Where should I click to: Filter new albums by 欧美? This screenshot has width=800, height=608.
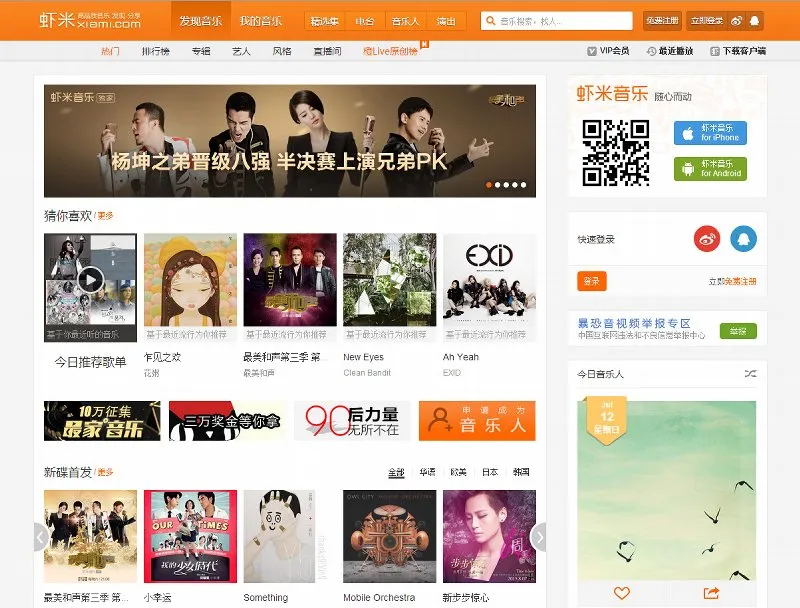click(x=458, y=472)
